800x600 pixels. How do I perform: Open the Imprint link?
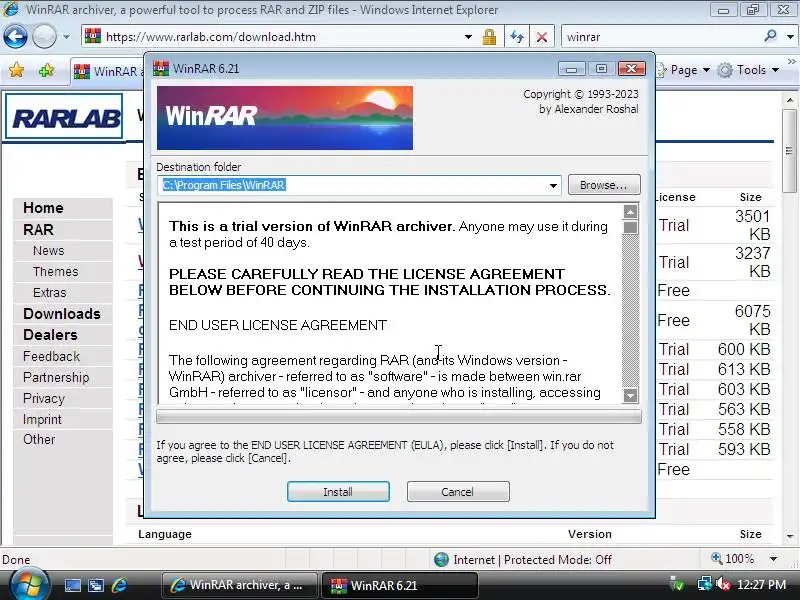tap(42, 419)
